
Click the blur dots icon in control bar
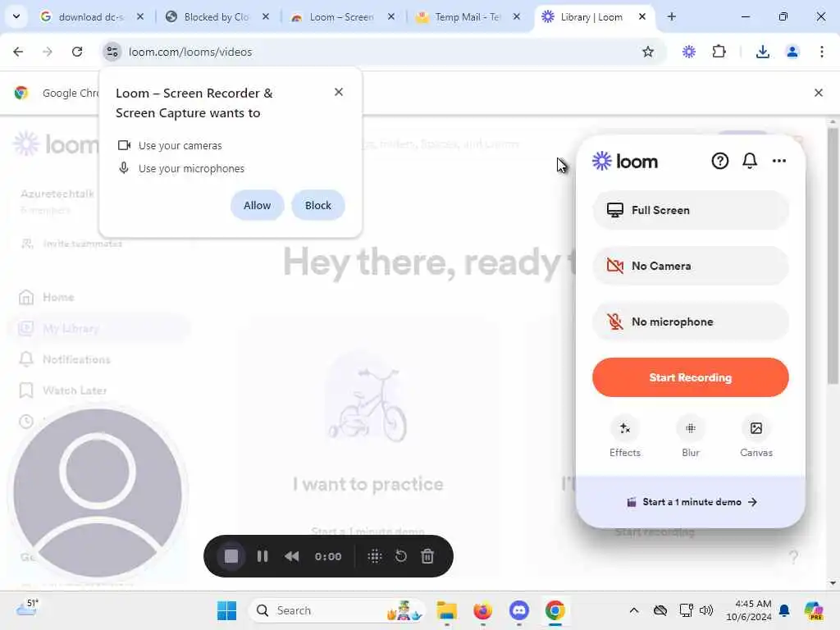click(374, 556)
